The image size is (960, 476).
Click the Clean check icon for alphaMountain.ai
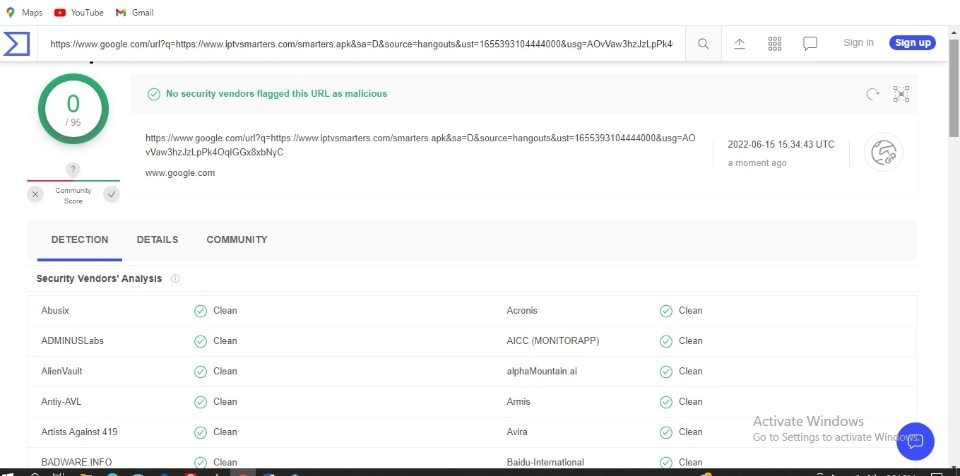(666, 372)
